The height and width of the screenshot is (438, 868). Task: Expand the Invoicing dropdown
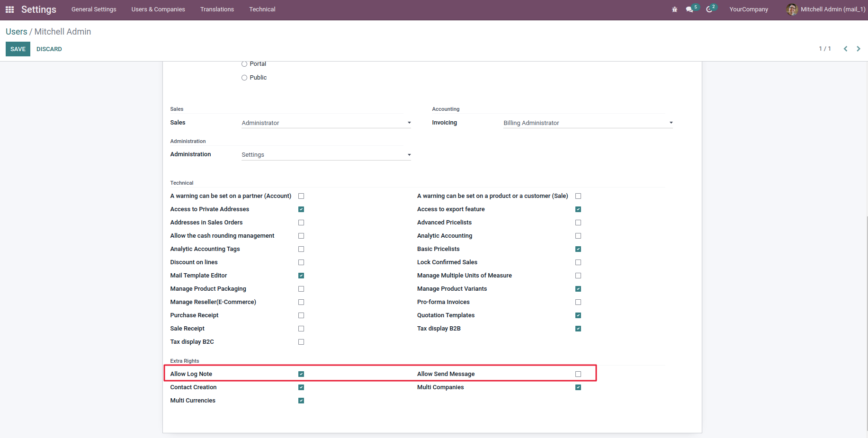588,123
